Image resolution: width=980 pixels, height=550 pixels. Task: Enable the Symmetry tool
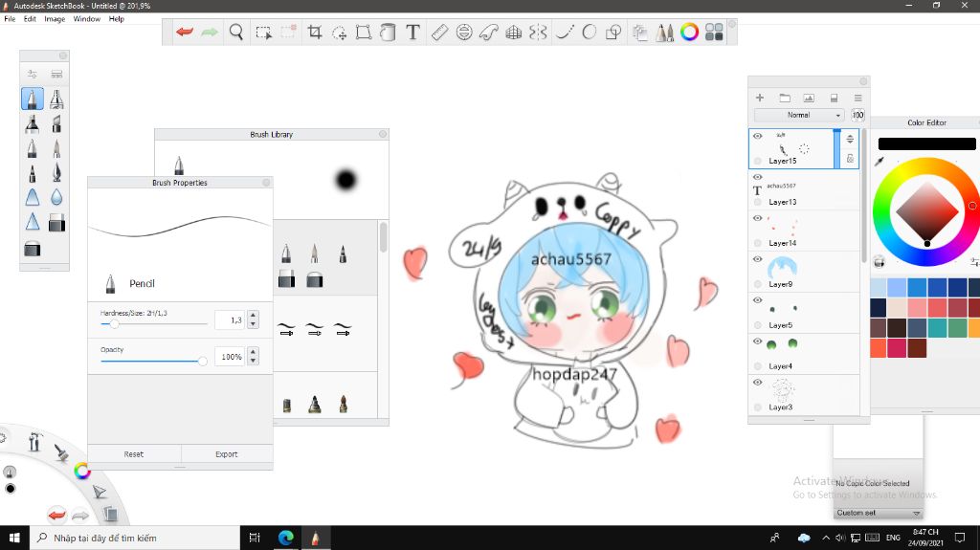coord(538,32)
